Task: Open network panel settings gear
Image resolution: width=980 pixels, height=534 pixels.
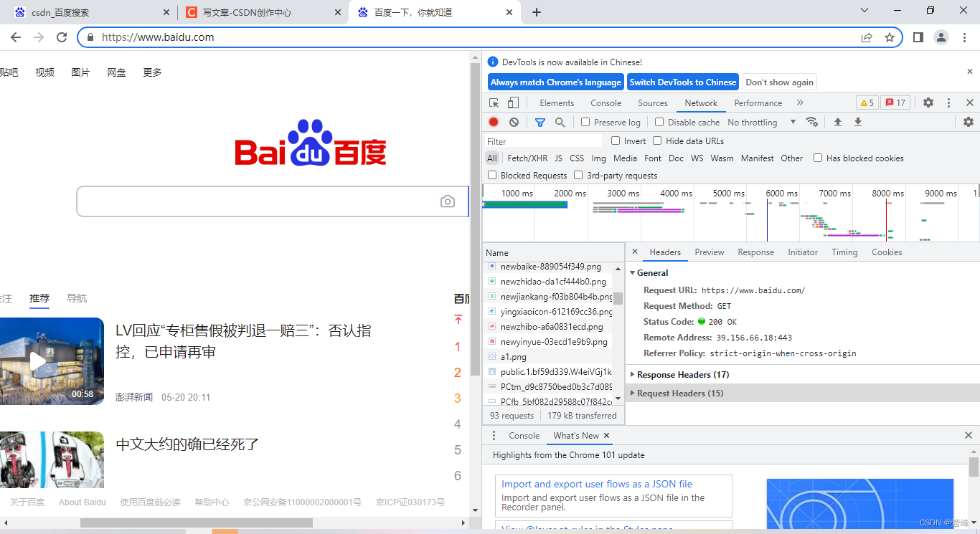Action: point(969,122)
